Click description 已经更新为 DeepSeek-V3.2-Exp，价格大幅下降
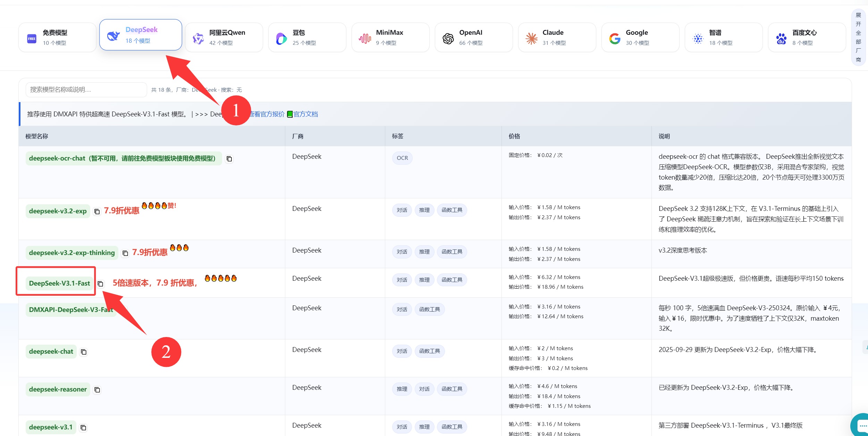This screenshot has height=436, width=868. (727, 388)
